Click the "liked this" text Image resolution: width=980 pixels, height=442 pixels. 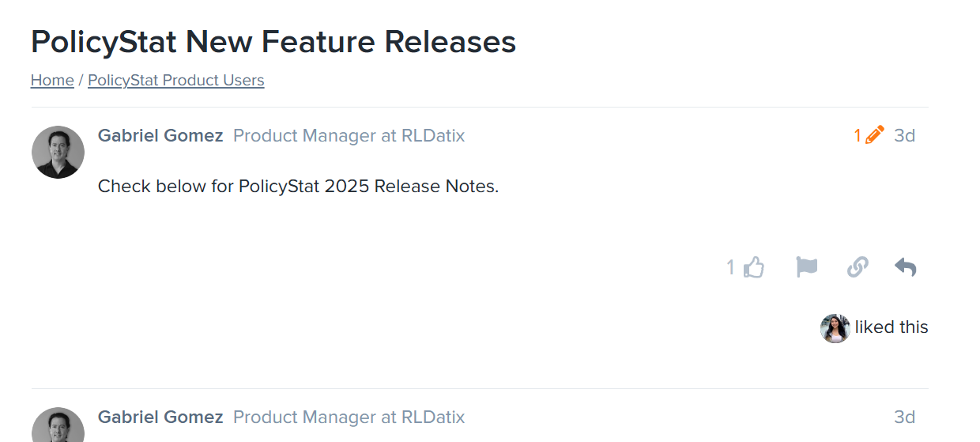pos(891,327)
